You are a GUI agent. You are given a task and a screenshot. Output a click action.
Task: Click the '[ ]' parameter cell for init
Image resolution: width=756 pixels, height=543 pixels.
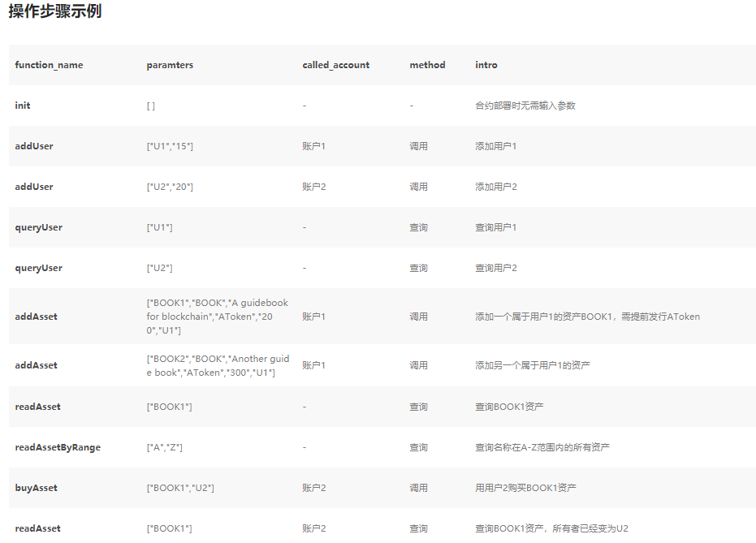(x=151, y=106)
